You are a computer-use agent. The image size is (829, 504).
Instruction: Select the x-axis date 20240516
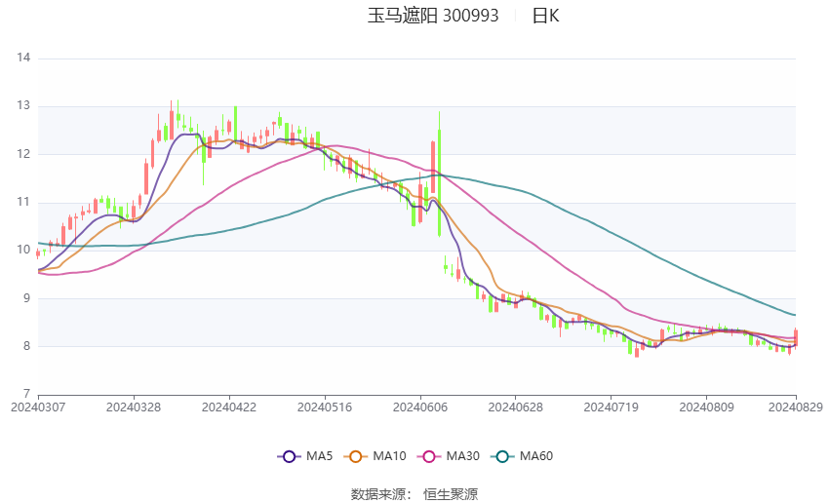tap(325, 407)
